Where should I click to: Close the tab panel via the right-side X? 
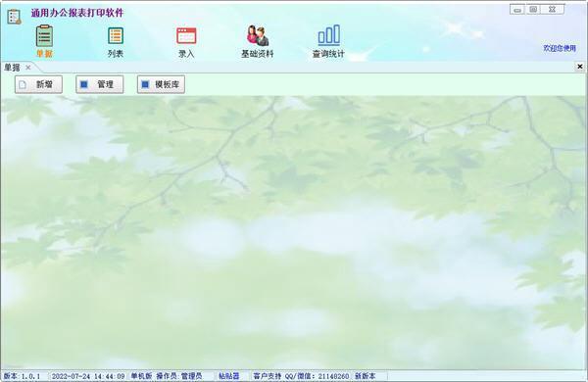click(580, 67)
